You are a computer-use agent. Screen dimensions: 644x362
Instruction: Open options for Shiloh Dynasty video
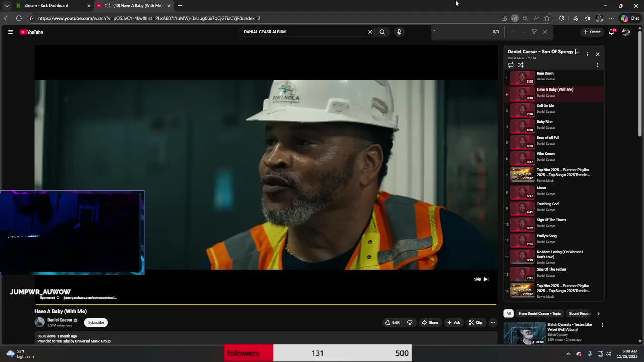602,325
